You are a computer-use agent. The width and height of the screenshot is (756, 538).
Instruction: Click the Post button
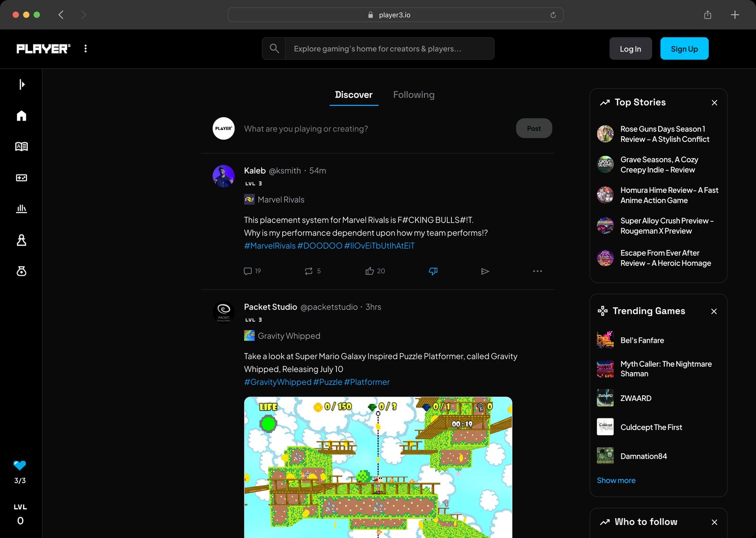(534, 129)
